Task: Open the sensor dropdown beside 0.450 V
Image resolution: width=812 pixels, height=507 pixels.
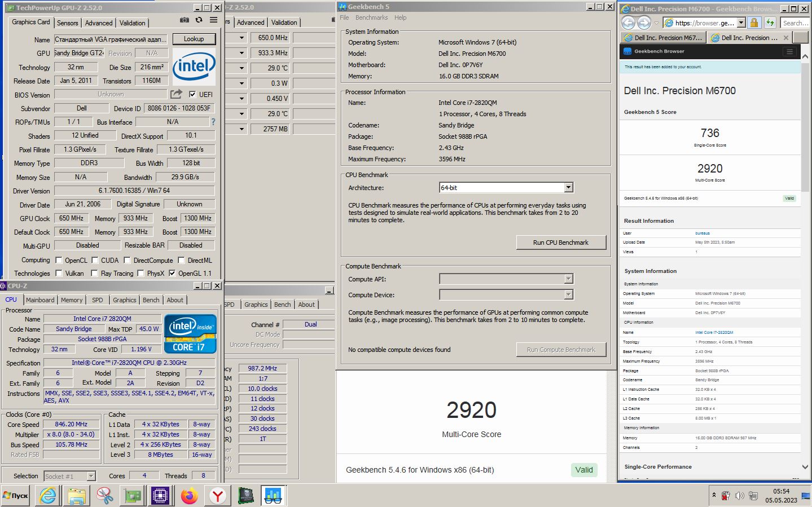Action: tap(242, 99)
